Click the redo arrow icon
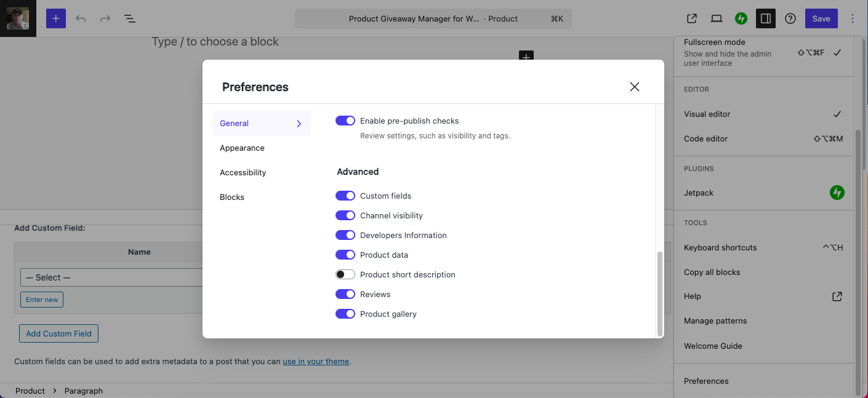Screen dimensions: 868x398 click(x=105, y=18)
